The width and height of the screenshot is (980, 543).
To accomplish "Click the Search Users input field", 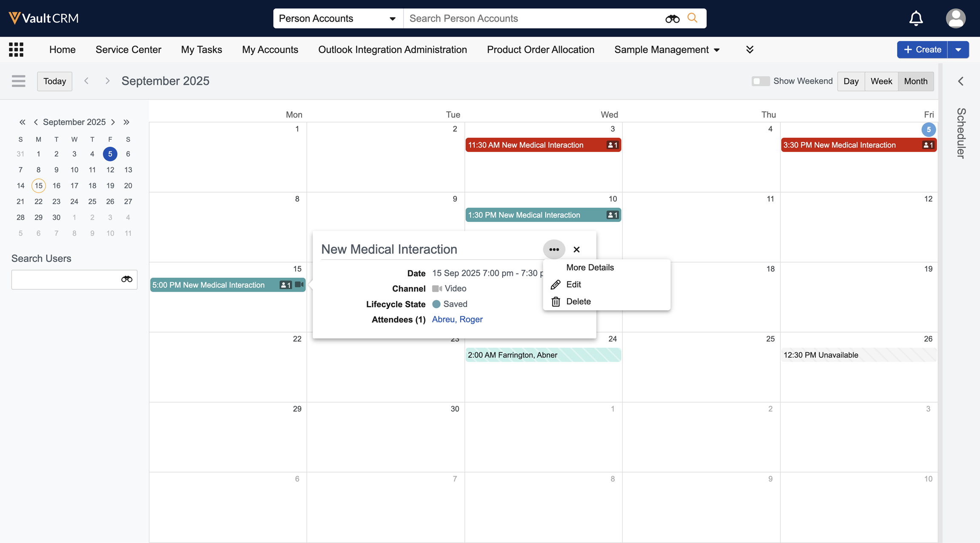I will pos(65,279).
